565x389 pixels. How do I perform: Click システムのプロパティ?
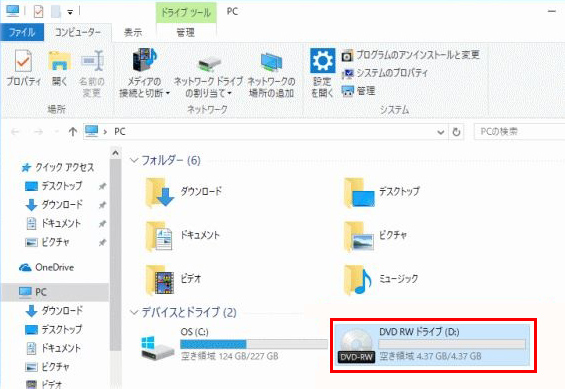(x=384, y=73)
